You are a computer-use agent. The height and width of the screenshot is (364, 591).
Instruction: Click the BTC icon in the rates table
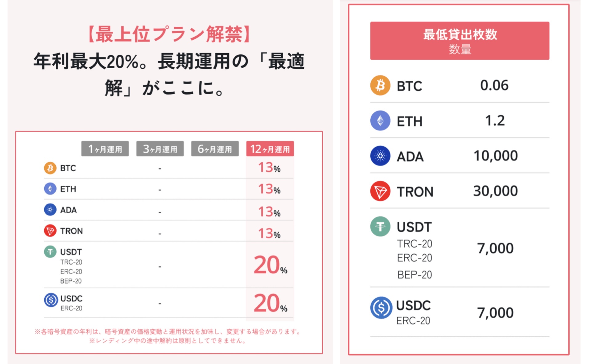click(50, 168)
